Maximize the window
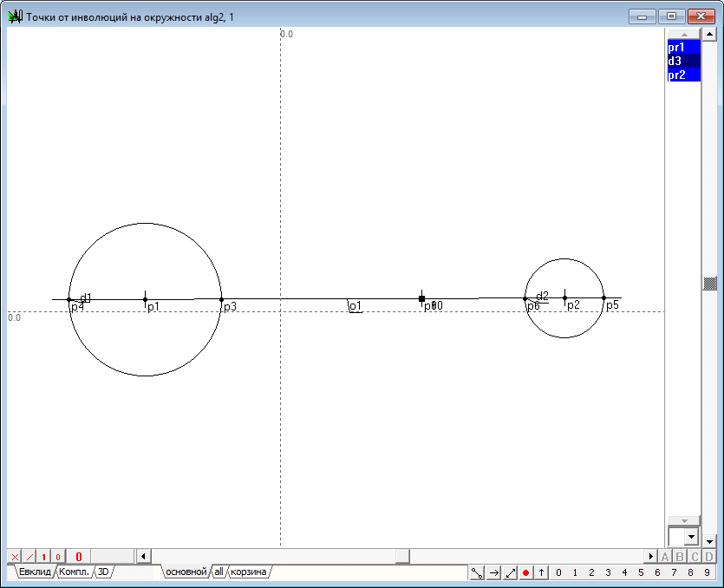The height and width of the screenshot is (588, 724). click(671, 16)
